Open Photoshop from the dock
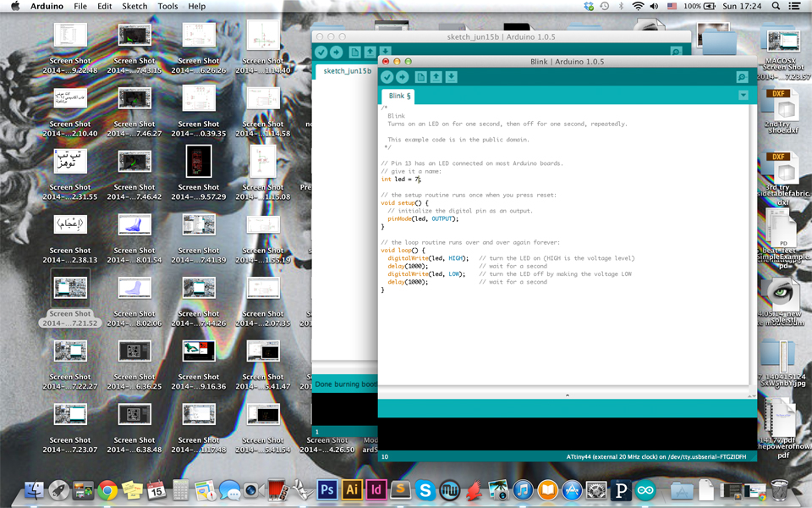This screenshot has width=812, height=508. click(x=326, y=490)
